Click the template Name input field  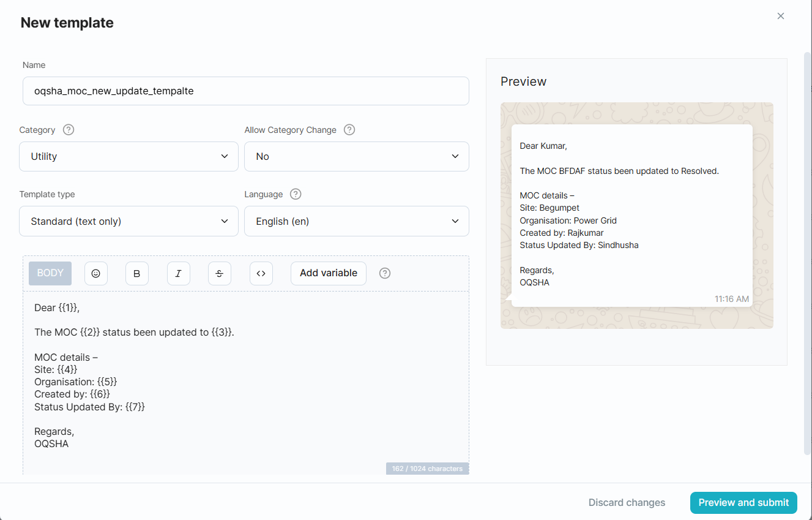[x=245, y=91]
